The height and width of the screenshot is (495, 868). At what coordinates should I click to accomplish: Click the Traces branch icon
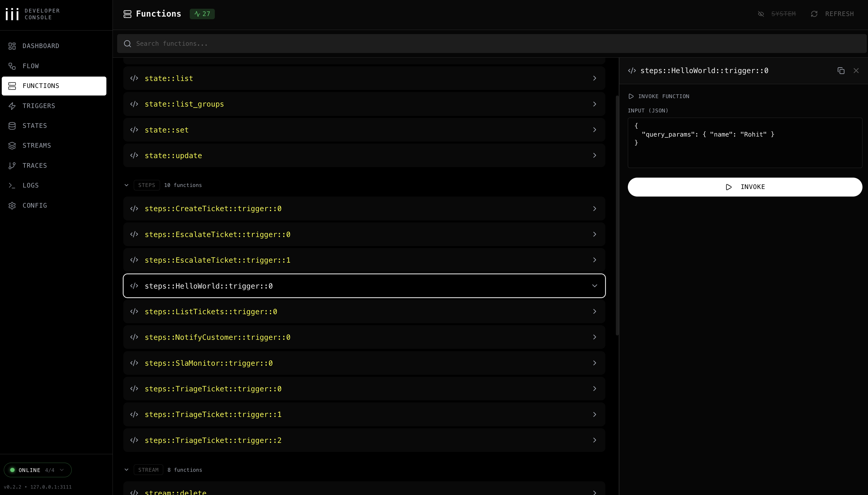[12, 166]
